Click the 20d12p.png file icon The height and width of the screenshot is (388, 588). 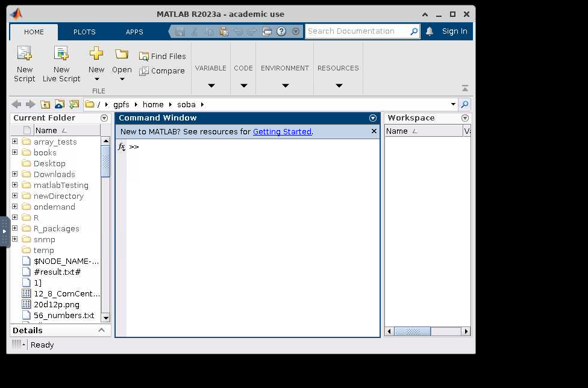pos(27,304)
